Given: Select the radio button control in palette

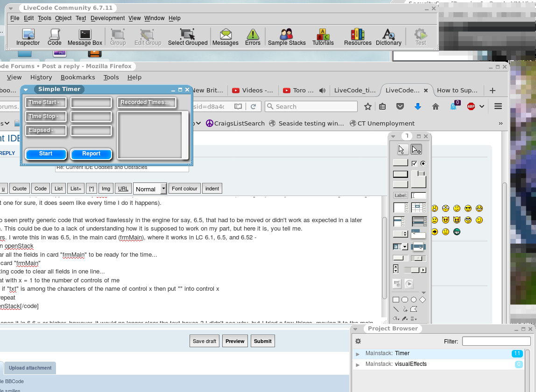Looking at the screenshot, I should click(423, 163).
